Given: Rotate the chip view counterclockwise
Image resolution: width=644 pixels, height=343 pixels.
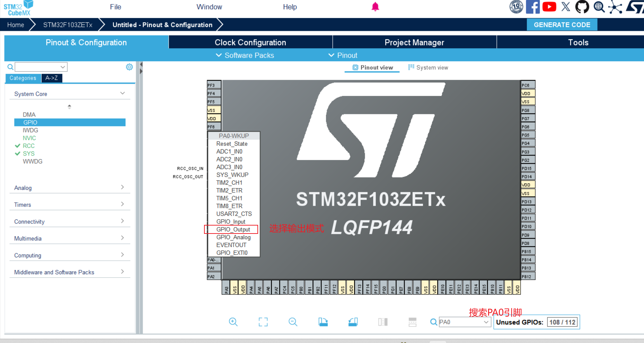Looking at the screenshot, I should [352, 322].
